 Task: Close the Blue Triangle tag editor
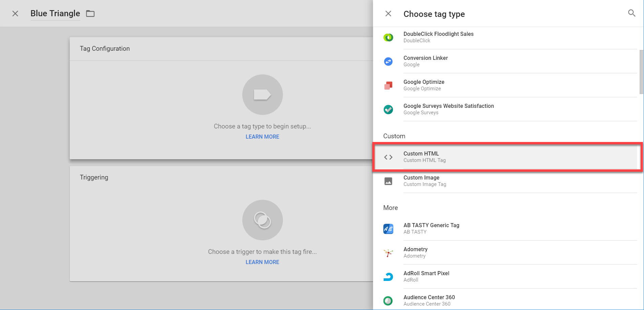(15, 14)
